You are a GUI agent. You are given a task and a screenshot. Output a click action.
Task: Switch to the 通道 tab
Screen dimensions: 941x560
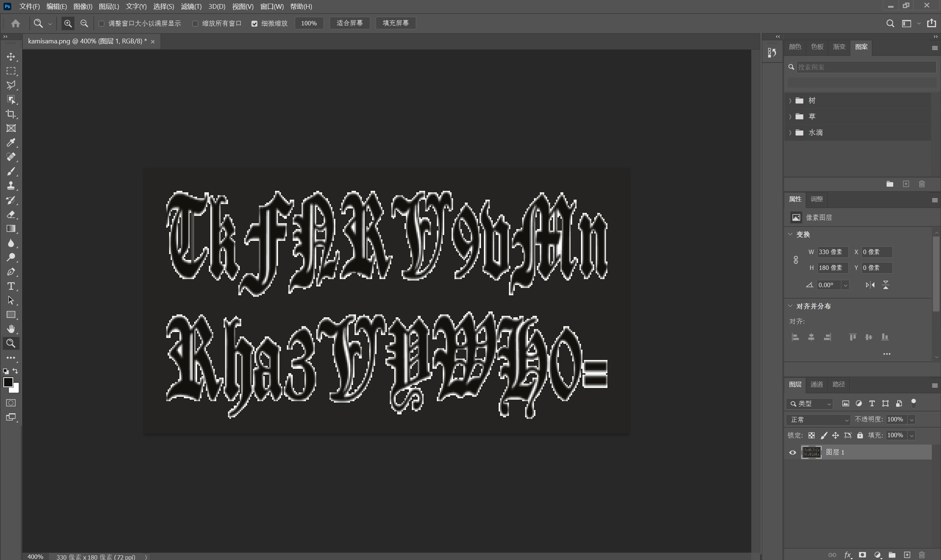pyautogui.click(x=816, y=384)
